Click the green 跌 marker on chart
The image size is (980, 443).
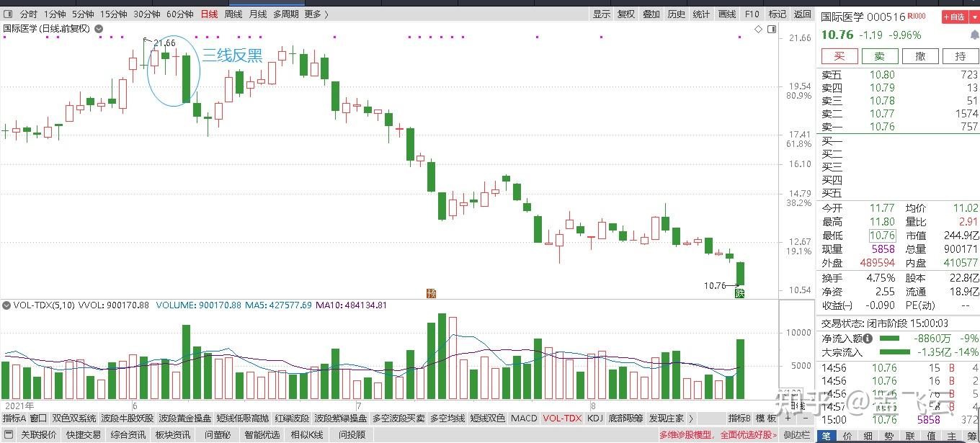(739, 293)
